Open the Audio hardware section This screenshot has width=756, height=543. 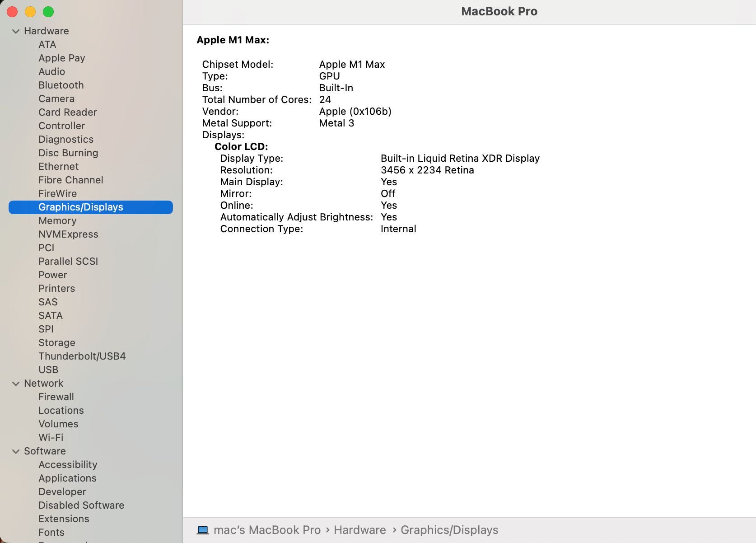(x=52, y=71)
